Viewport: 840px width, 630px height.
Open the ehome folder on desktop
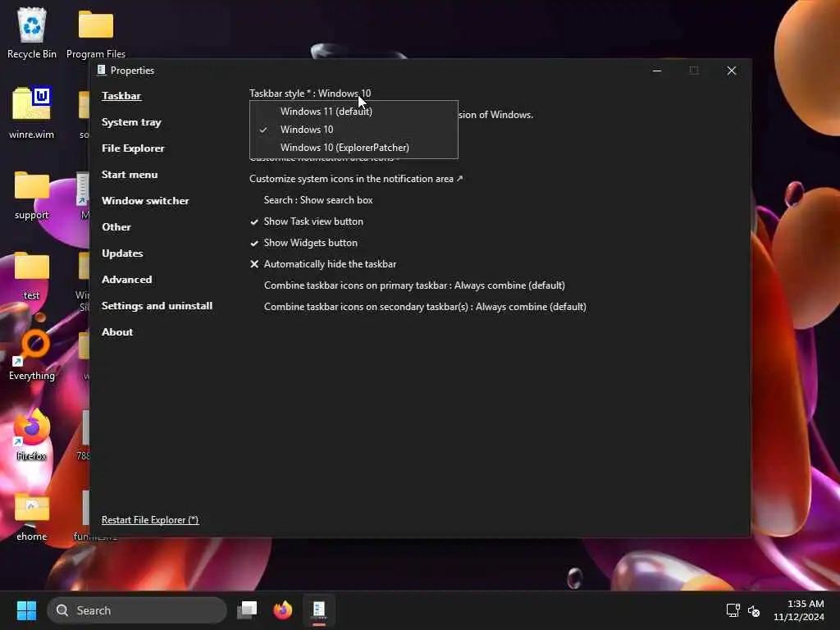pyautogui.click(x=32, y=517)
